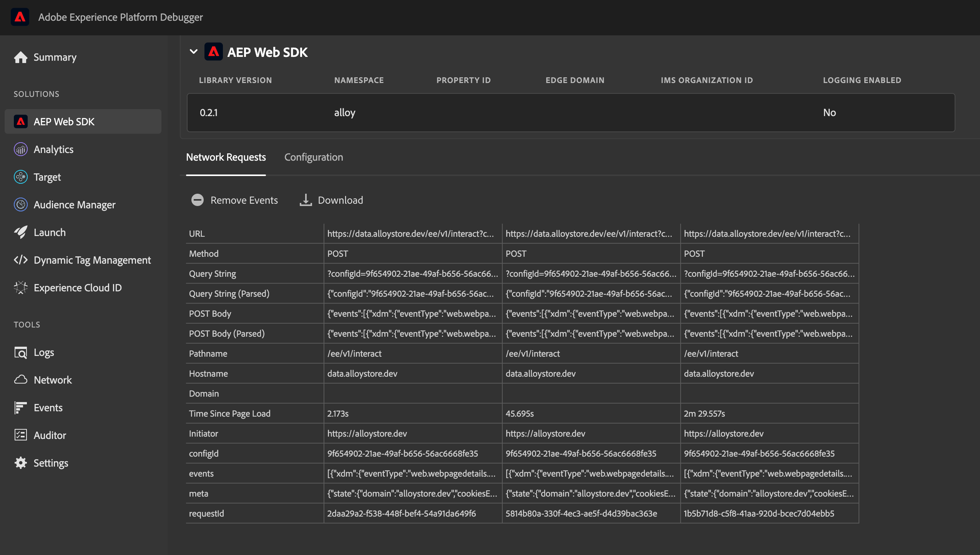This screenshot has height=555, width=980.
Task: Open the Target sidebar label
Action: [x=47, y=177]
